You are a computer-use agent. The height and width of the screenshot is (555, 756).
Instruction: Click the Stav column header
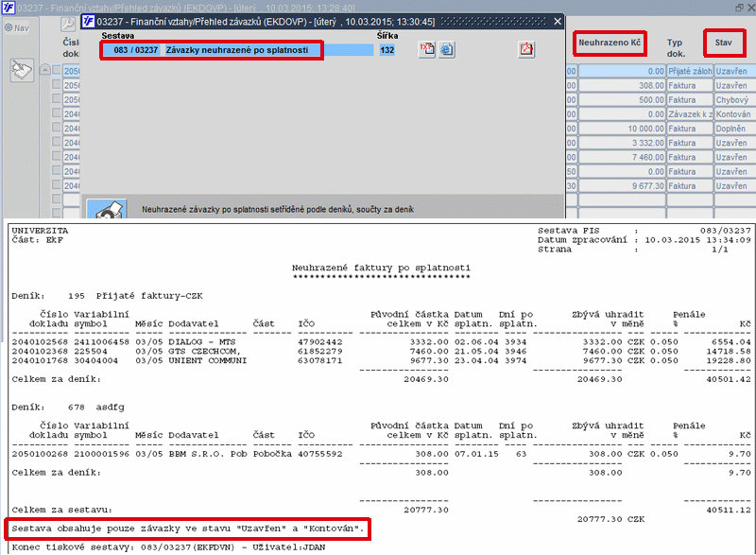tap(723, 43)
